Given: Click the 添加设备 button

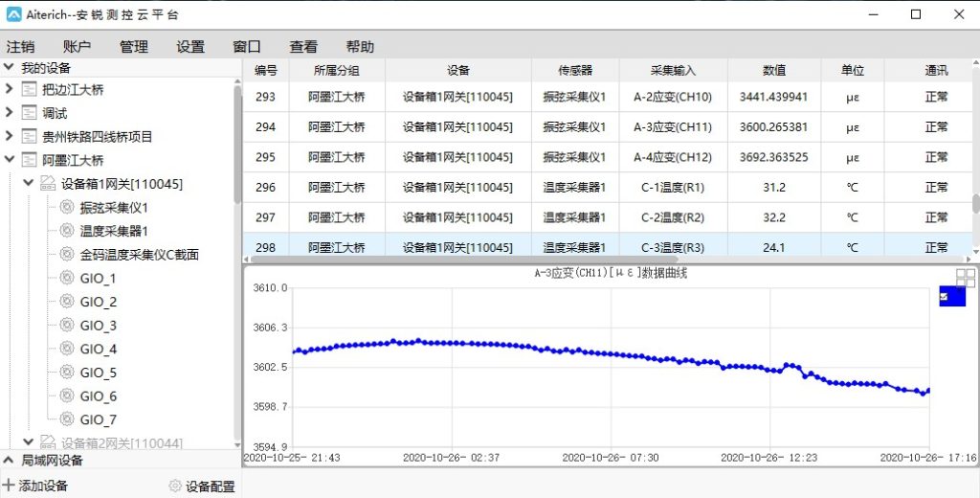Looking at the screenshot, I should tap(35, 486).
